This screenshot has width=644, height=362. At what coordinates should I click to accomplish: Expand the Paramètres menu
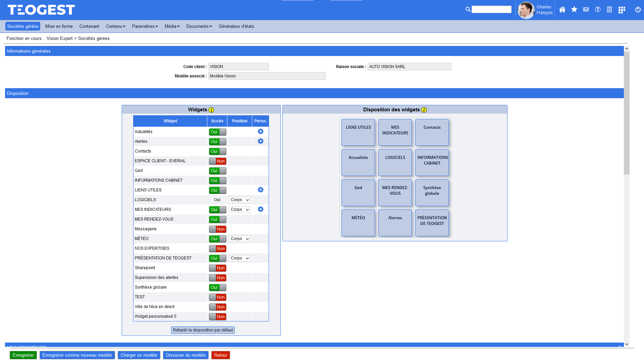(x=145, y=26)
